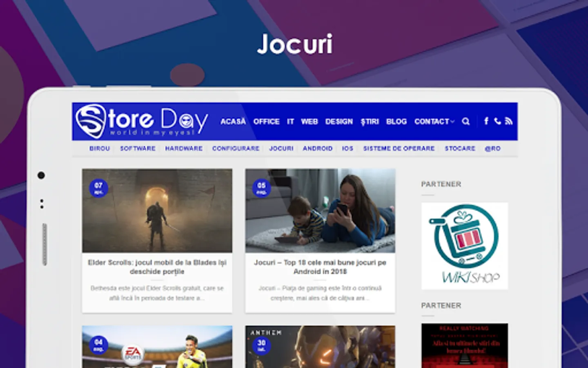
Task: Open the IOS category link
Action: pos(347,148)
